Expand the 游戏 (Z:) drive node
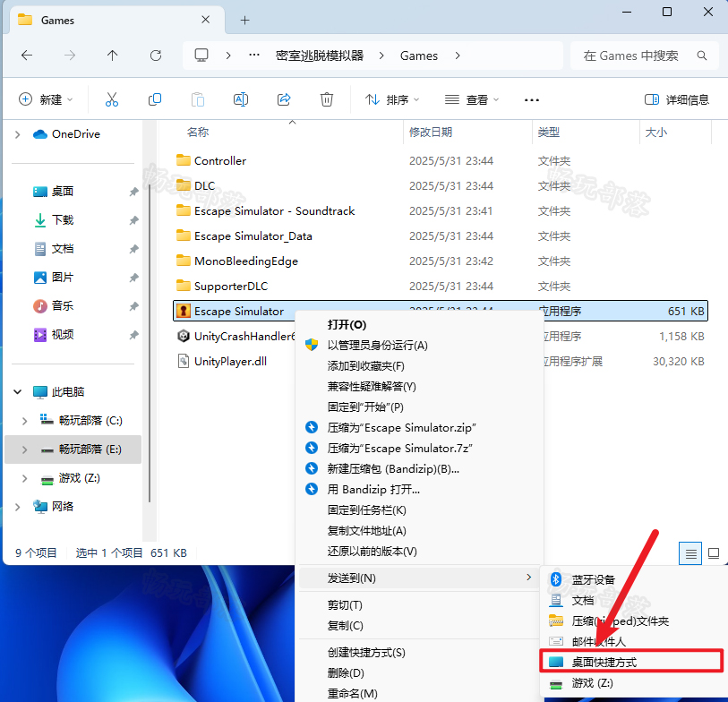 point(24,478)
